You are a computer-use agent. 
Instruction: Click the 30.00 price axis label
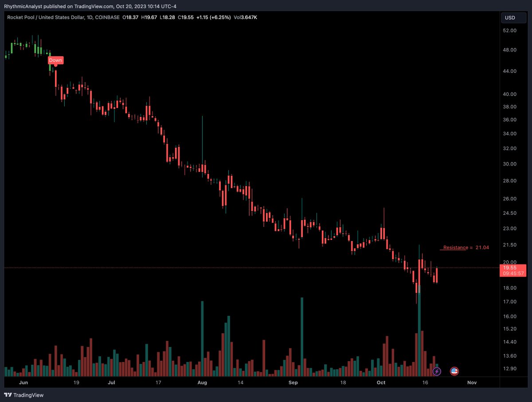point(510,164)
